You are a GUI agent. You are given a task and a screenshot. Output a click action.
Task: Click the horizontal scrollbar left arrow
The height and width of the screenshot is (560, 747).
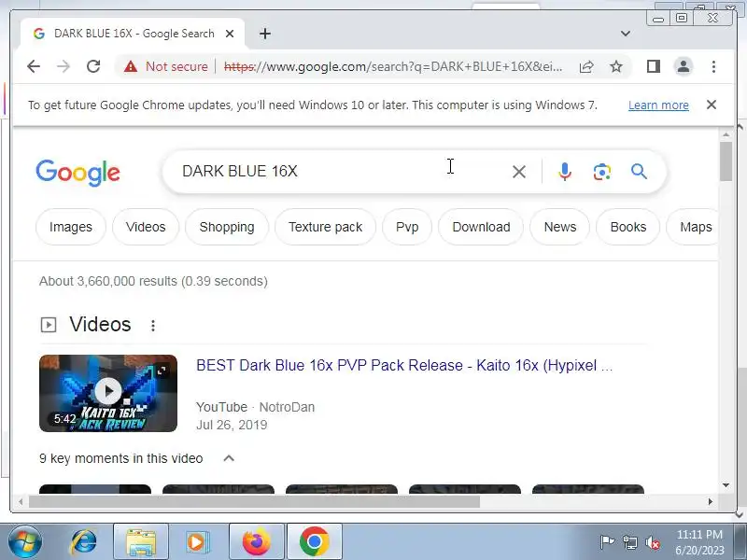point(21,501)
